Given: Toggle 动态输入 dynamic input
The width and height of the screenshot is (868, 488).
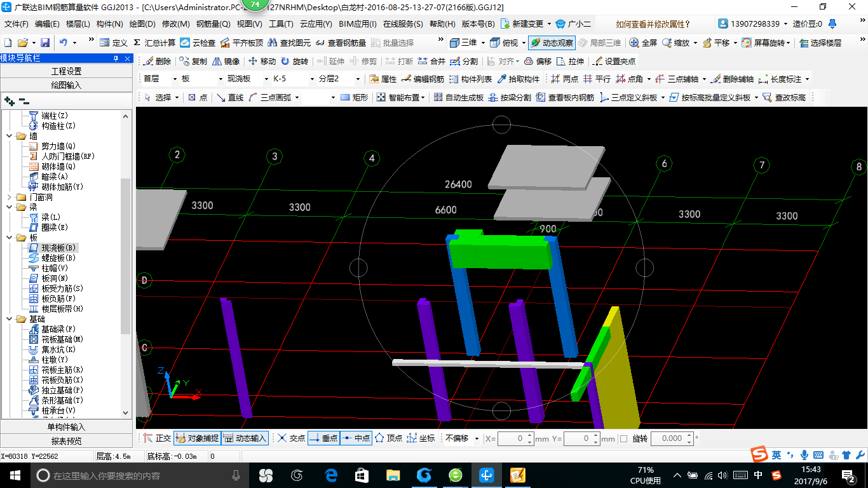Looking at the screenshot, I should [245, 438].
